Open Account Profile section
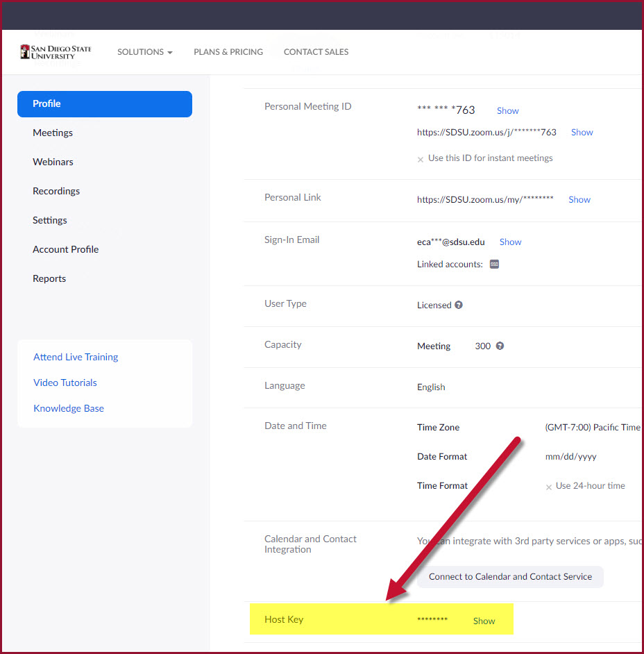The width and height of the screenshot is (644, 654). (65, 249)
